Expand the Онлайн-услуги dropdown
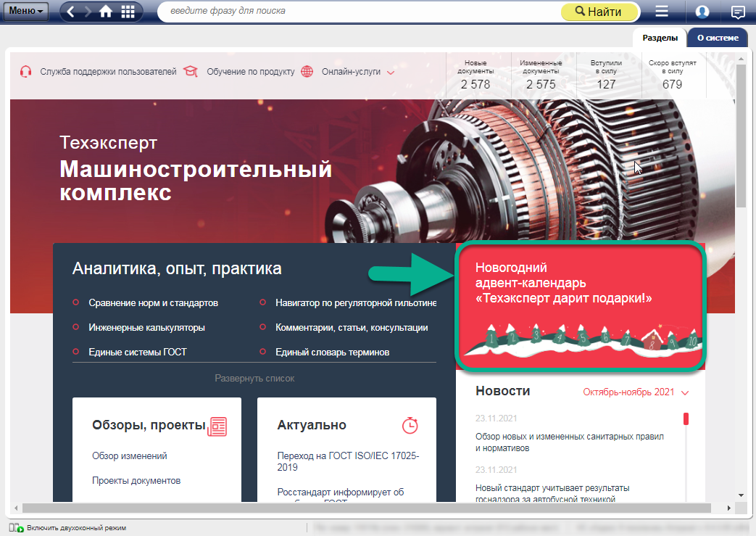This screenshot has width=756, height=536. coord(358,72)
